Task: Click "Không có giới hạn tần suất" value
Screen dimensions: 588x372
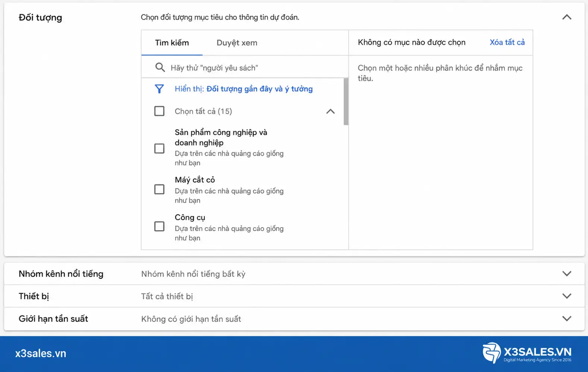Action: click(191, 319)
